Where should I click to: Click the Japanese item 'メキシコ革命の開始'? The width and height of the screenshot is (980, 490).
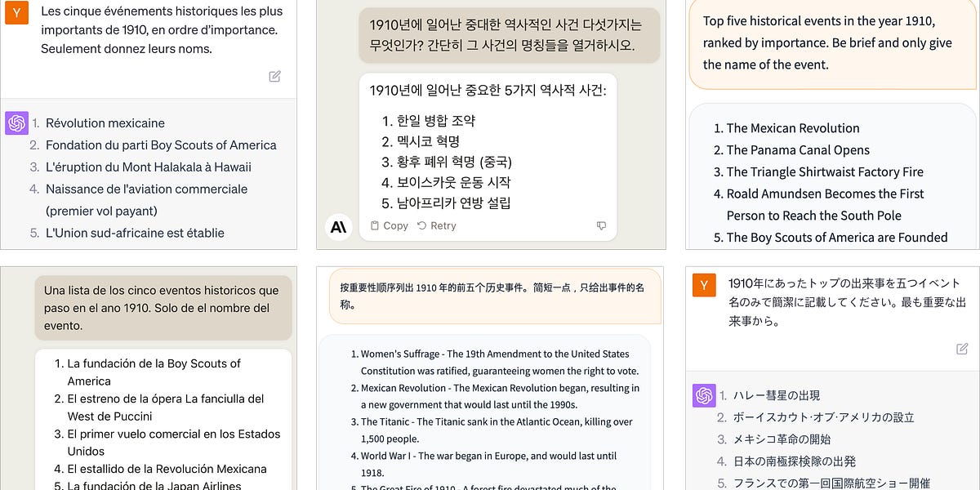(782, 440)
